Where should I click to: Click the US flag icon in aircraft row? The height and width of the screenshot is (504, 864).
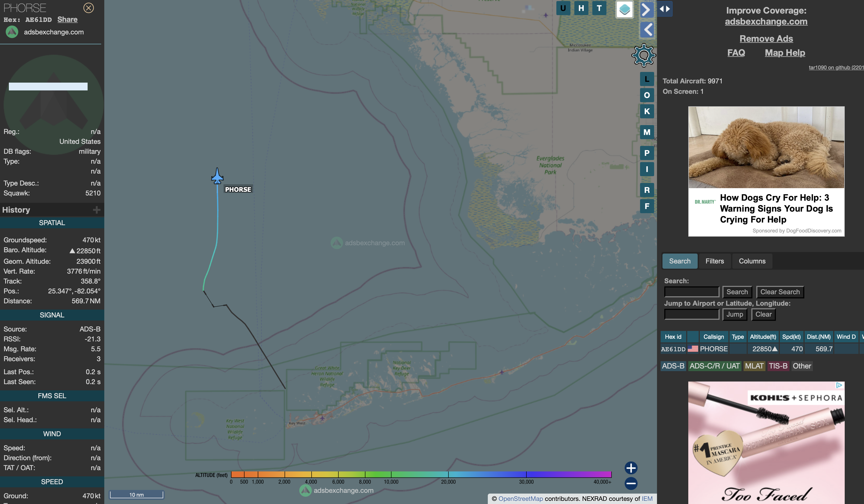pyautogui.click(x=692, y=349)
